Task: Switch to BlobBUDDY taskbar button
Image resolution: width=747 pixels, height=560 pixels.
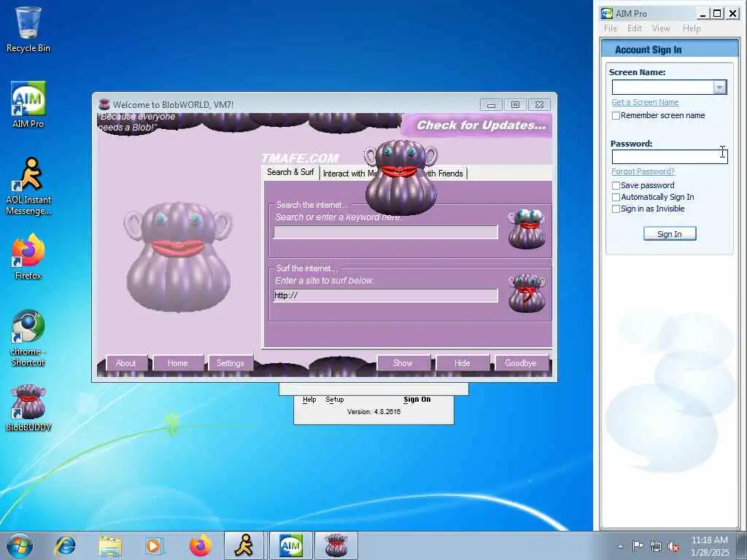Action: pyautogui.click(x=336, y=545)
